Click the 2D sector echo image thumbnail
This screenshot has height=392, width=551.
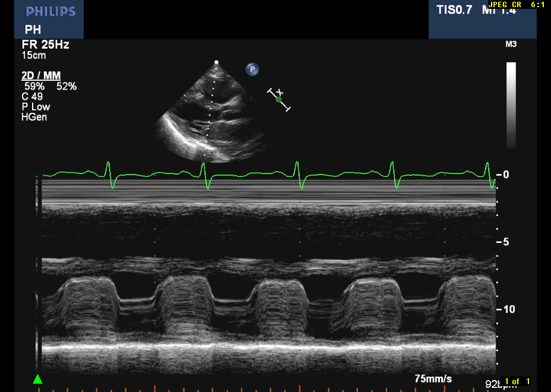click(208, 116)
